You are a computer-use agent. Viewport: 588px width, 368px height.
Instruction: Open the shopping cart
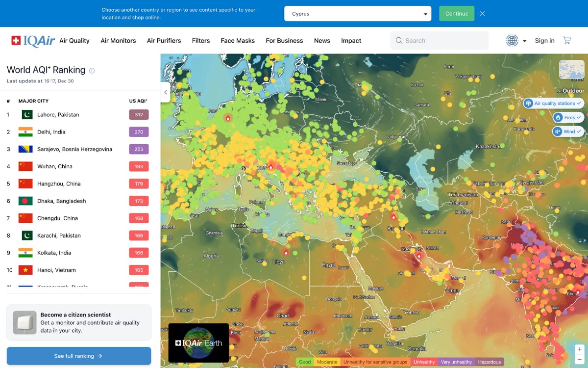(567, 41)
